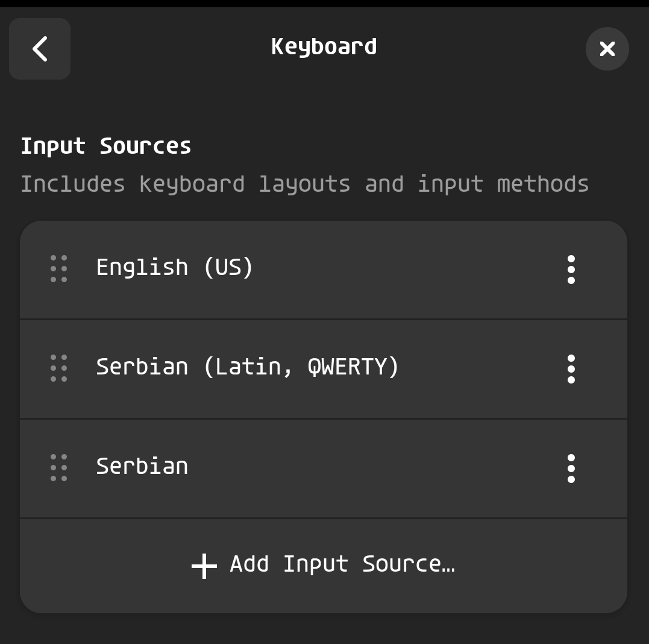Open the plain Serbian row's kebab menu

(571, 469)
